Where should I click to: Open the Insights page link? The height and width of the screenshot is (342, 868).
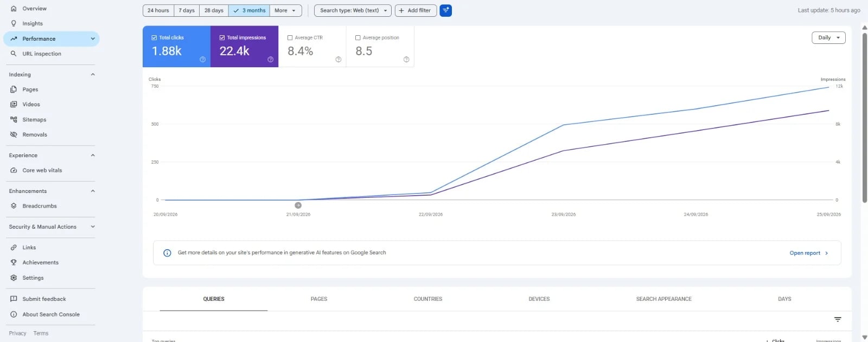[x=33, y=23]
